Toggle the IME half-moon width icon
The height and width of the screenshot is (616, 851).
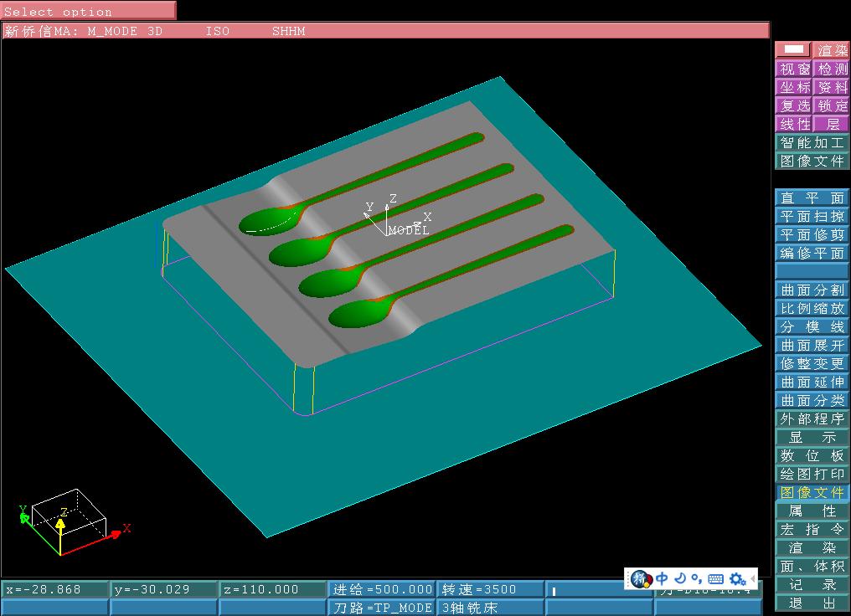[x=681, y=578]
